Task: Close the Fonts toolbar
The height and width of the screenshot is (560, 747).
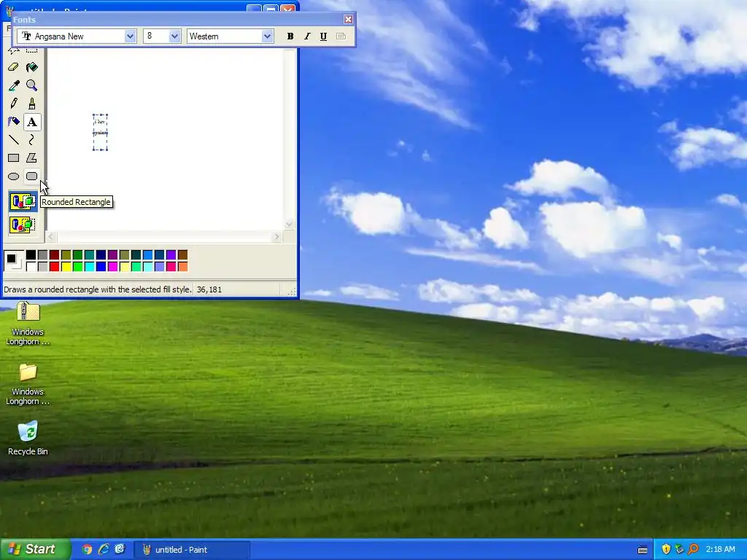Action: (348, 19)
